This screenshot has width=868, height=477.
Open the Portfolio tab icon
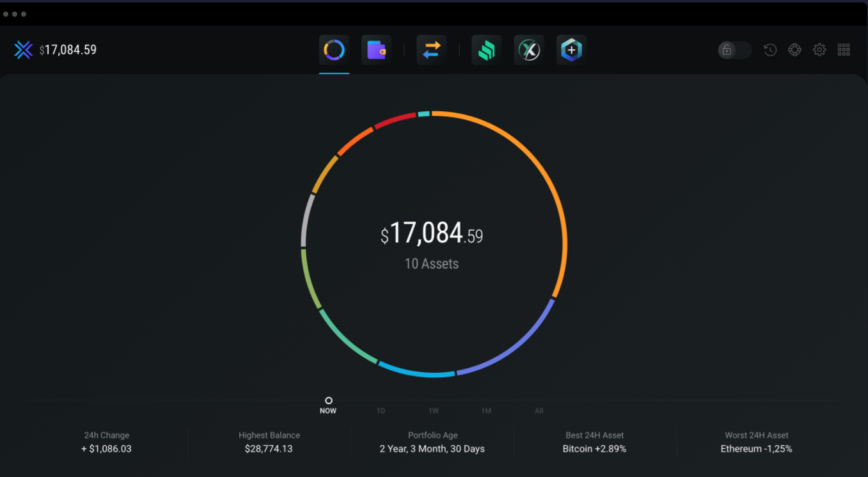pos(334,50)
